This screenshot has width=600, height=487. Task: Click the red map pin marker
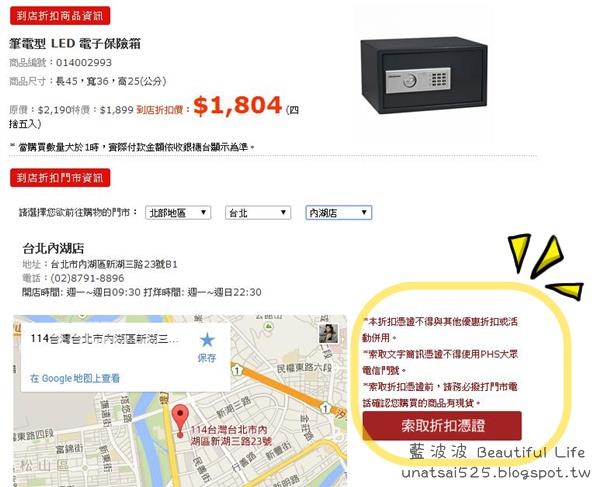coord(180,422)
